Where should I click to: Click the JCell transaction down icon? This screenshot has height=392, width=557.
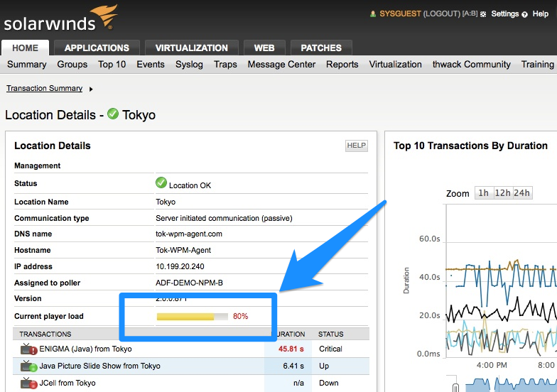28,383
